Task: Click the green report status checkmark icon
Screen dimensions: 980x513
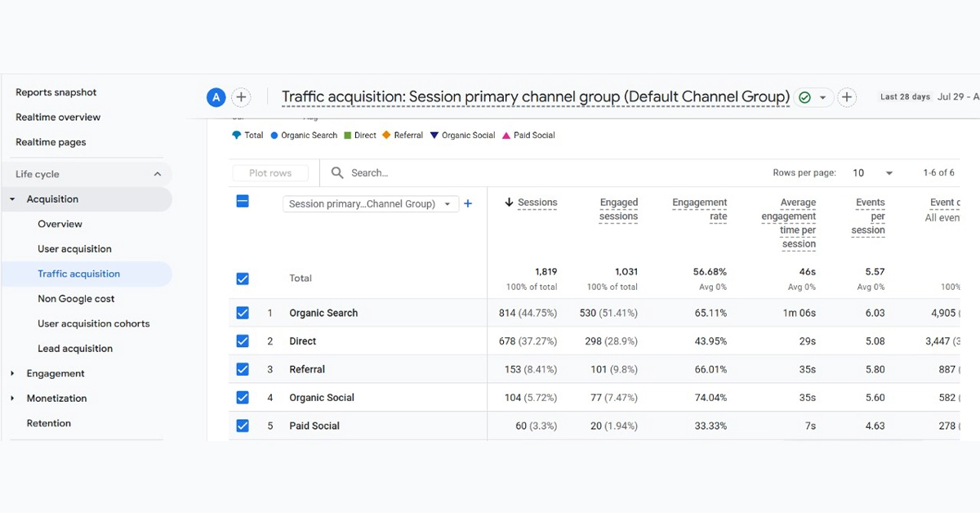Action: click(805, 98)
